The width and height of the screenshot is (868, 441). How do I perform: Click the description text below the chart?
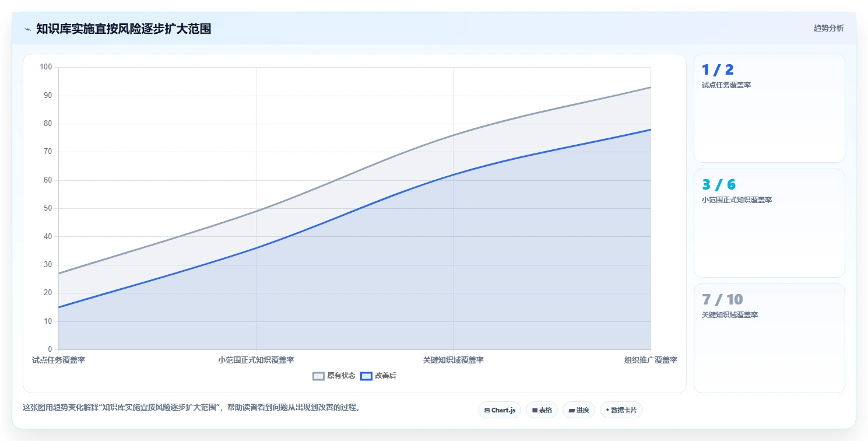click(191, 407)
